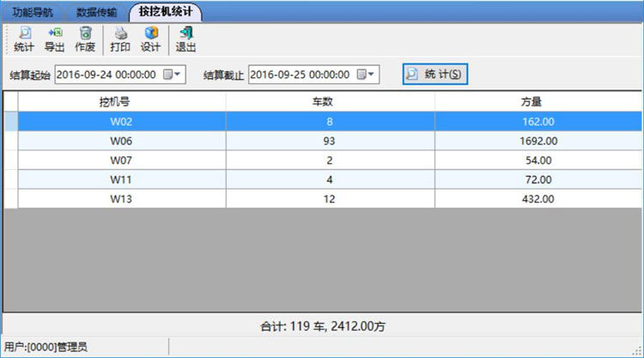Click the 结算截止 date text field

point(301,75)
